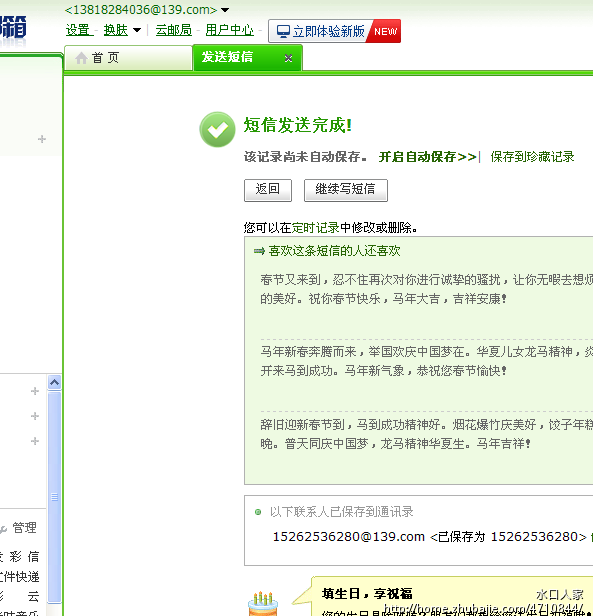Click the 立即体验新版 button

(334, 31)
